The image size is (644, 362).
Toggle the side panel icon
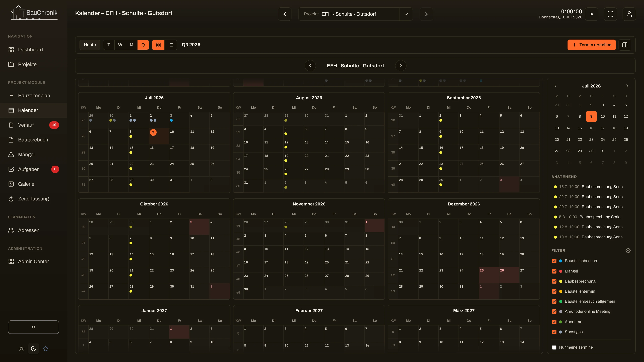click(x=625, y=45)
